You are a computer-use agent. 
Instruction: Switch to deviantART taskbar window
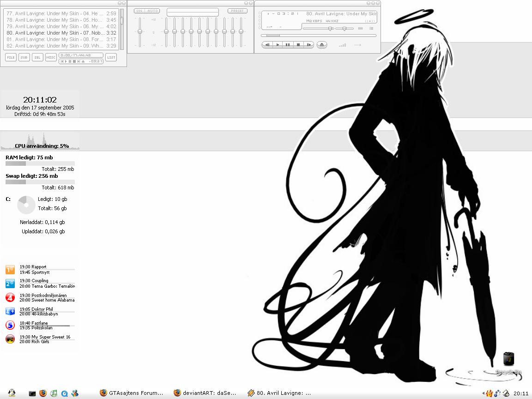[205, 393]
